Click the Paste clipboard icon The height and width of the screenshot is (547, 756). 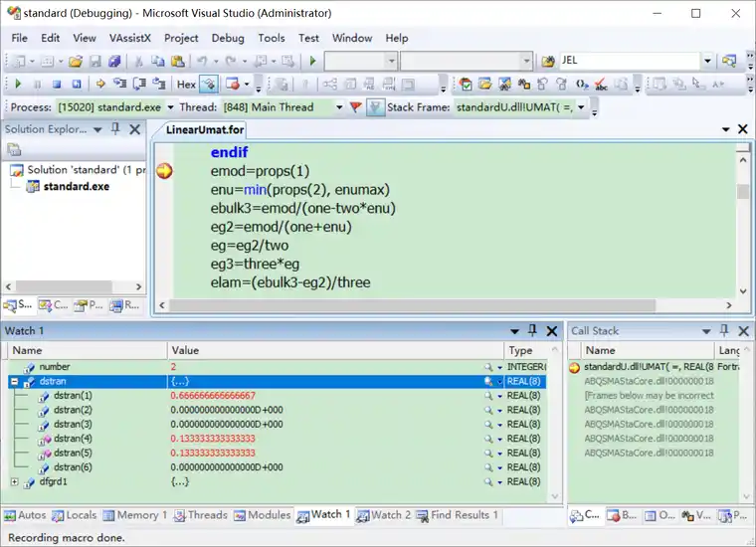click(x=177, y=62)
